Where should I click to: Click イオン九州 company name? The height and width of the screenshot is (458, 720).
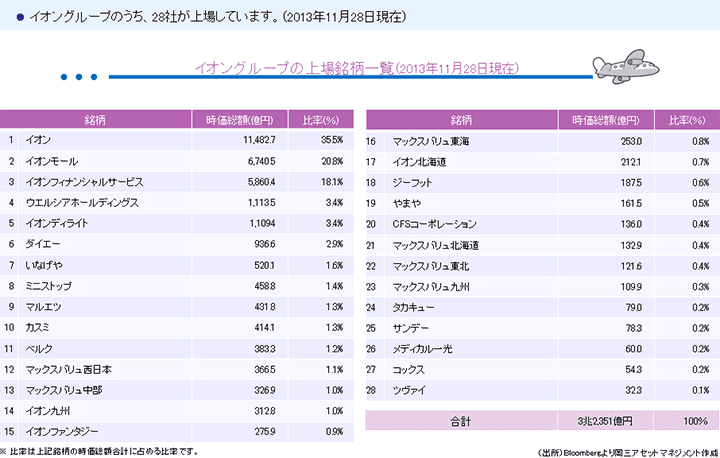(x=48, y=411)
